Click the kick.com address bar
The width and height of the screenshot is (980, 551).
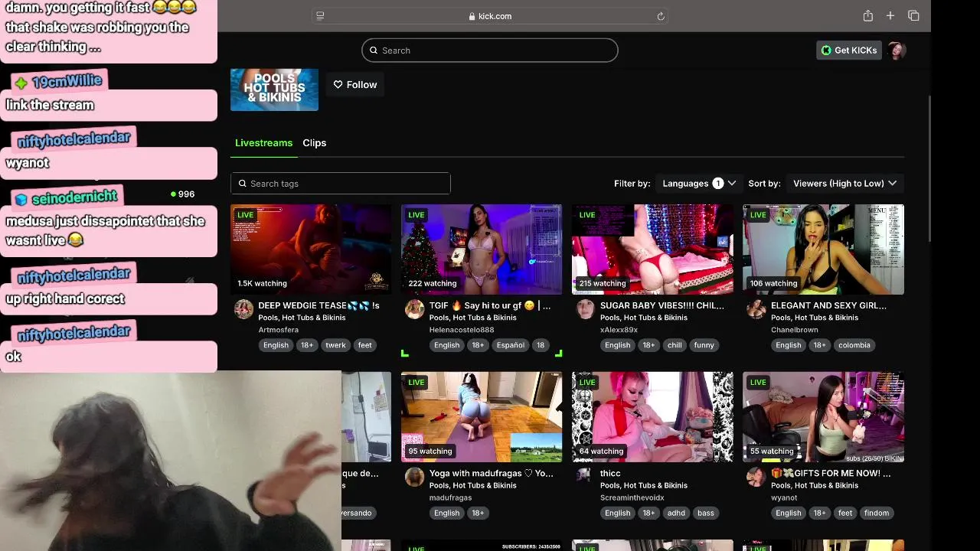[490, 16]
